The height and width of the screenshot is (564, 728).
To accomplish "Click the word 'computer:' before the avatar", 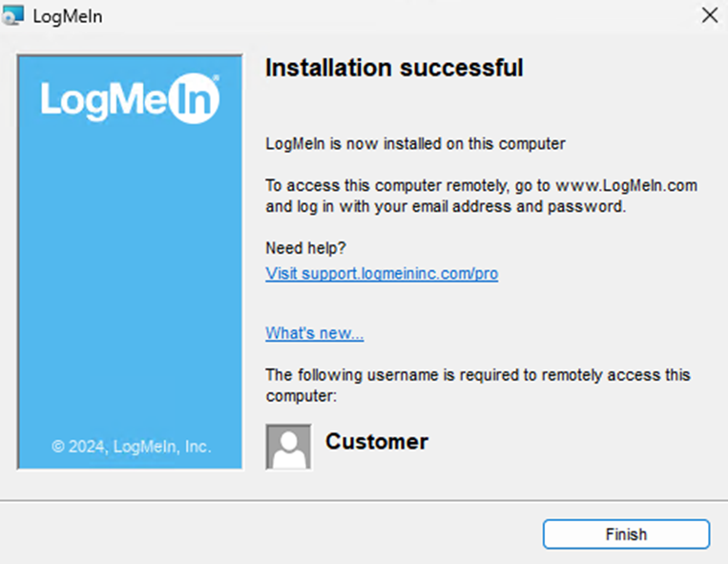I will point(302,396).
